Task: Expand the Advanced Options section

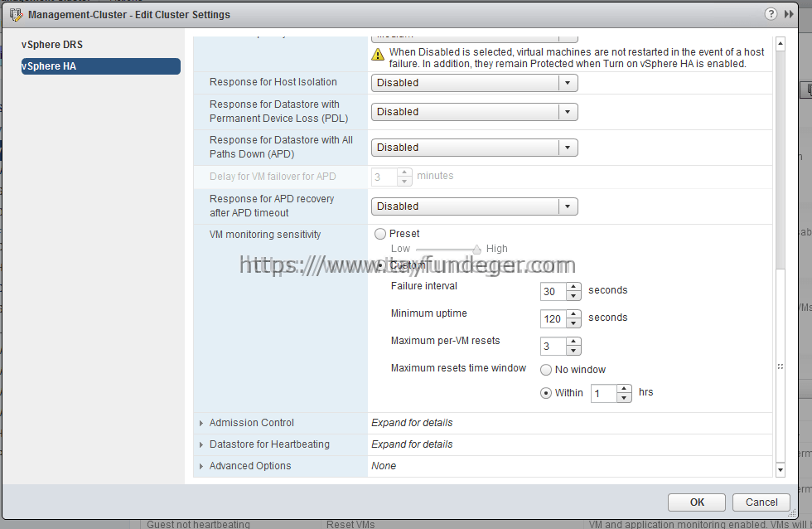Action: [201, 466]
